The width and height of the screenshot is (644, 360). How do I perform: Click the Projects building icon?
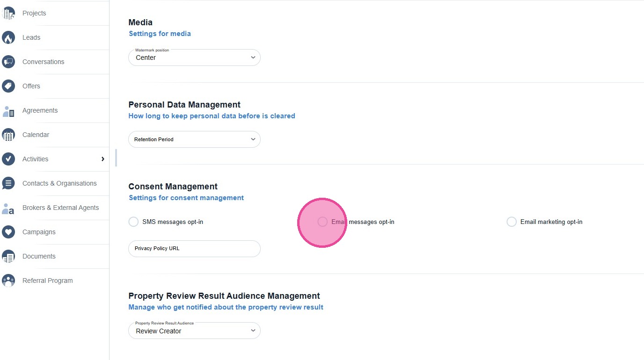tap(8, 13)
